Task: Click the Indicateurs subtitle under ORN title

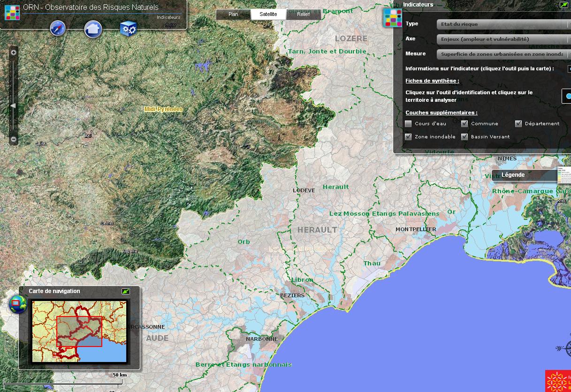Action: point(168,17)
